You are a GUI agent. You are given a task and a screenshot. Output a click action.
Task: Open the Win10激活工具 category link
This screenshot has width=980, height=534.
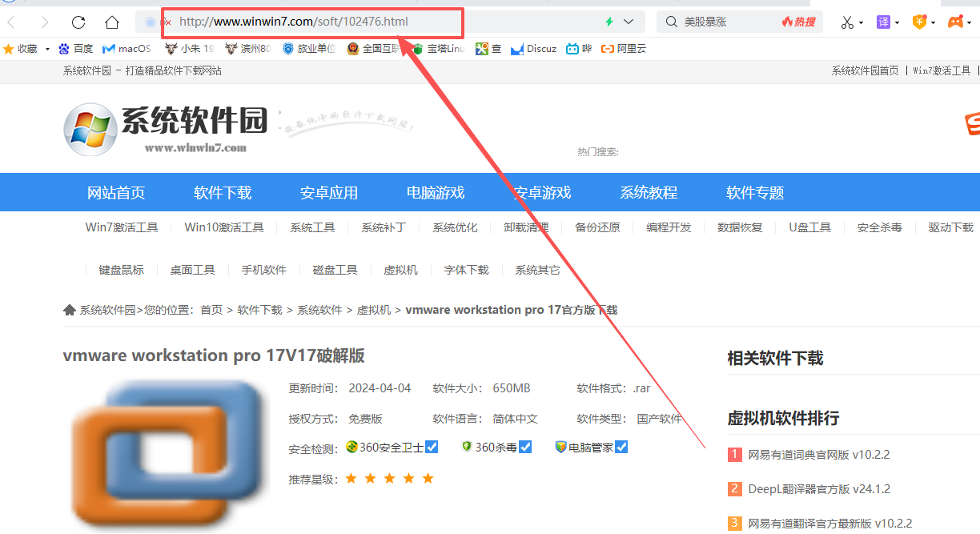[x=224, y=227]
